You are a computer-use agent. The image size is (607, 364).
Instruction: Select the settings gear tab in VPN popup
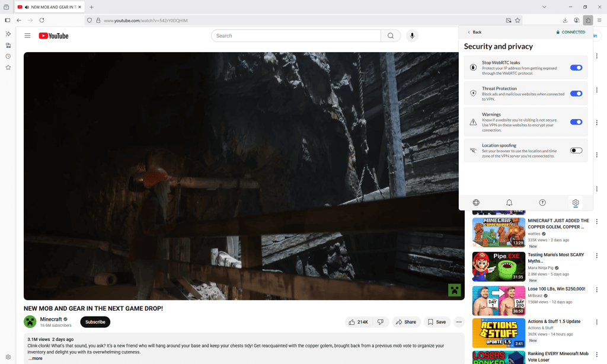tap(576, 203)
